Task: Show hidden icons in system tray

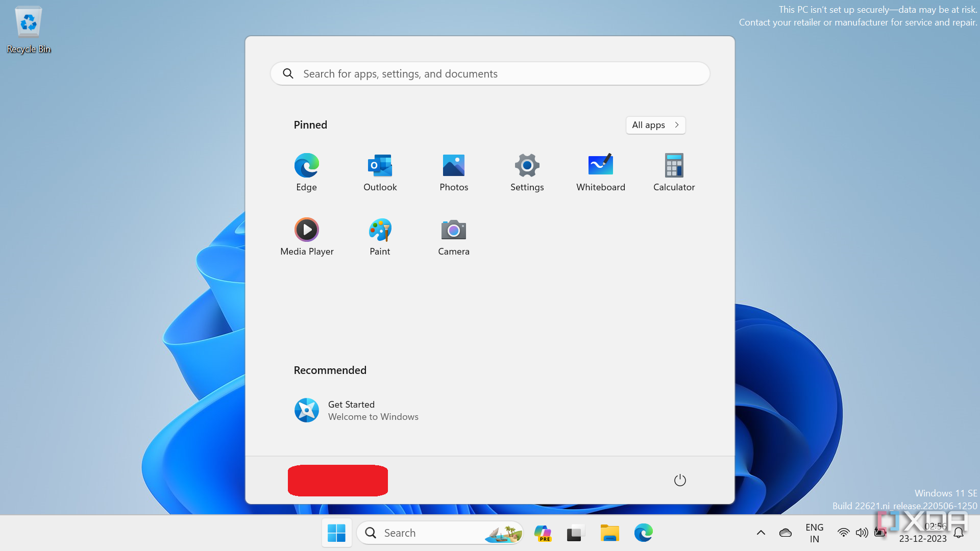Action: pyautogui.click(x=761, y=533)
